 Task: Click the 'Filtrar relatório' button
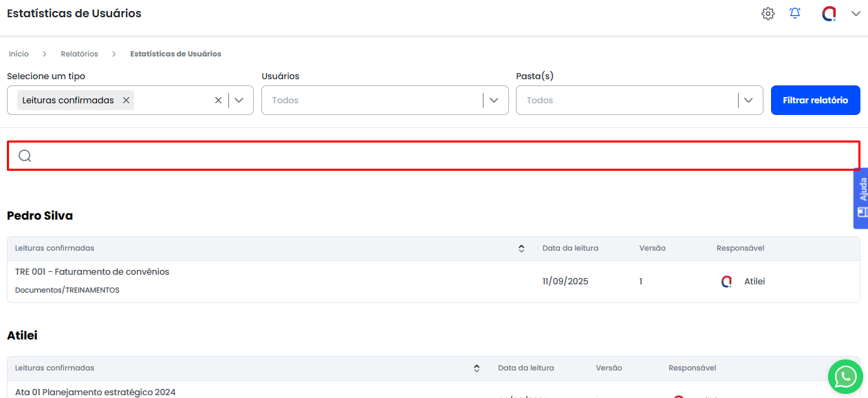pos(815,101)
